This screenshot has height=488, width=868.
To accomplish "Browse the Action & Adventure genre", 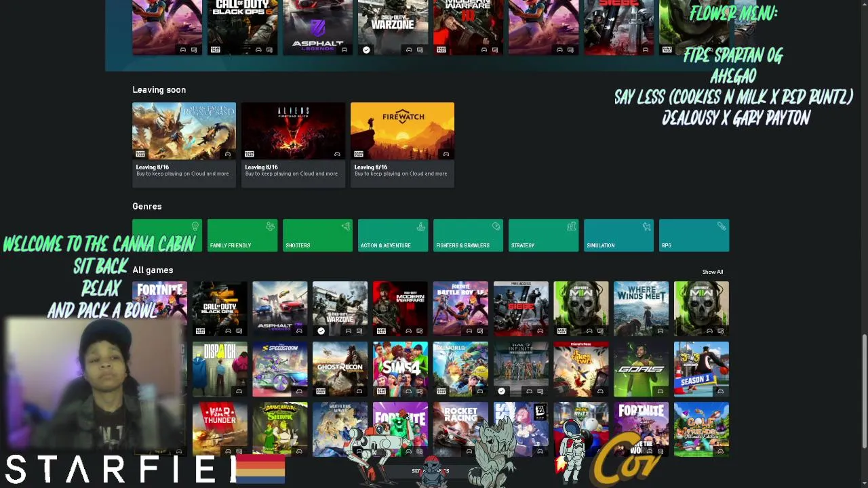I will point(393,235).
